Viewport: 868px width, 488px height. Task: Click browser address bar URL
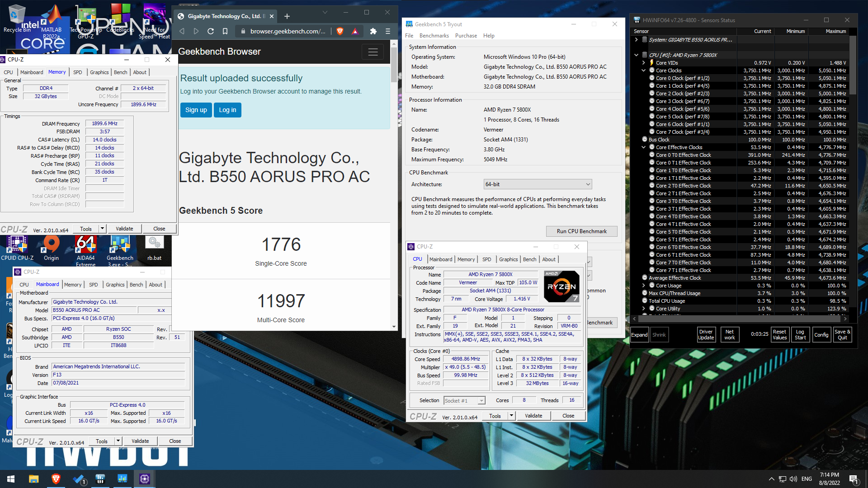click(288, 31)
